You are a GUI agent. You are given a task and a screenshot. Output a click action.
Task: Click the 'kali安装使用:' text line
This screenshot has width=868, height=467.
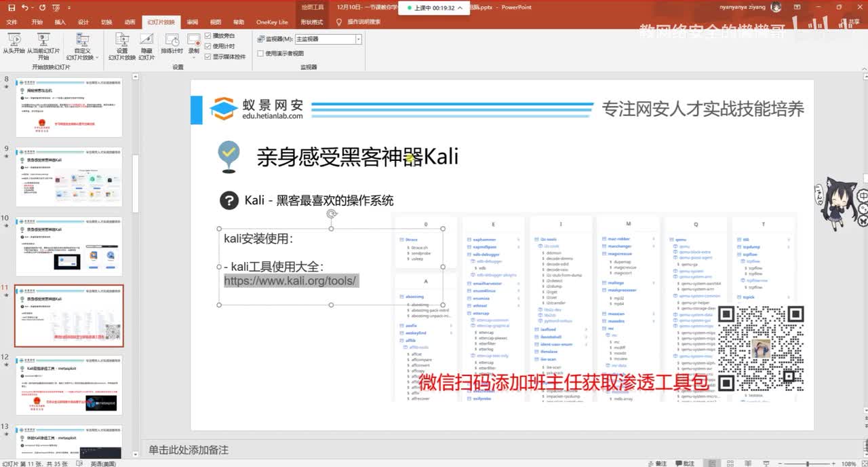[x=258, y=239]
